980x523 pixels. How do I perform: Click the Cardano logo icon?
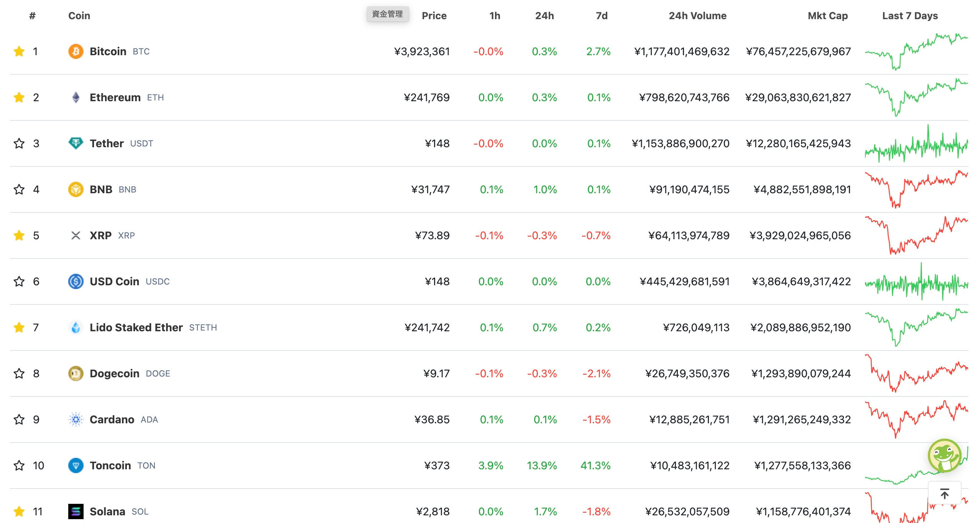click(76, 419)
